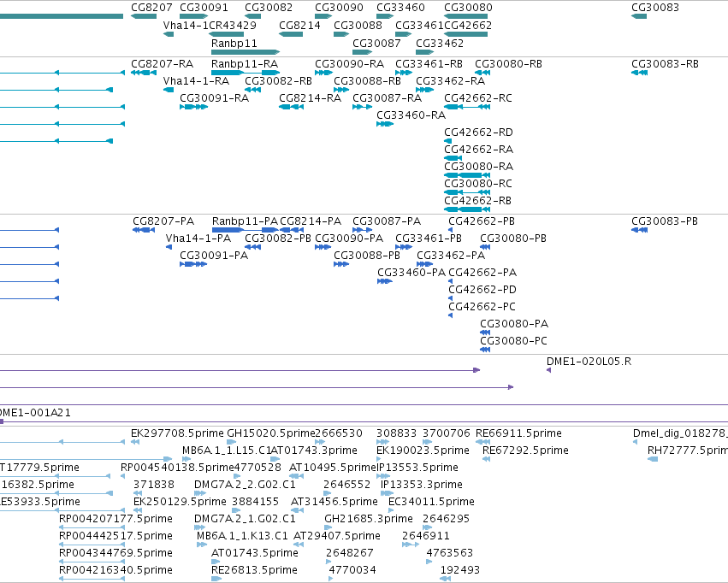This screenshot has height=583, width=728.
Task: Click the DME1-001A21 clone label
Action: tap(34, 413)
